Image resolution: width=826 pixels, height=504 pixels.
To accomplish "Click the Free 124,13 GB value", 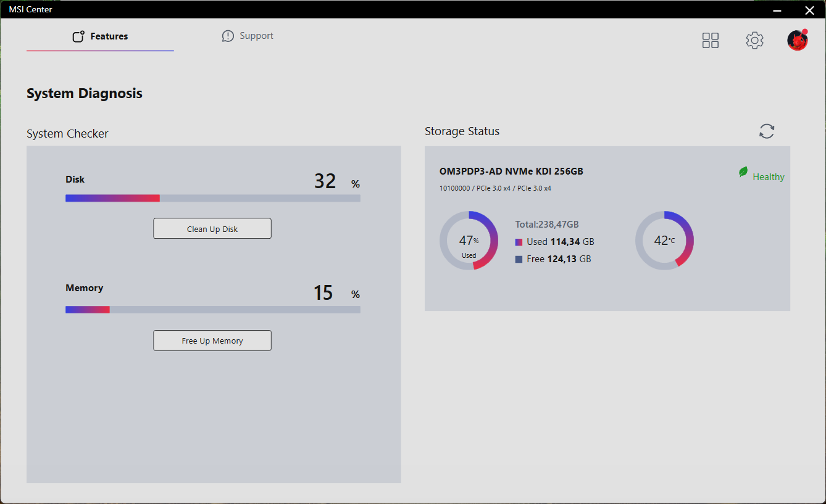I will (x=559, y=259).
